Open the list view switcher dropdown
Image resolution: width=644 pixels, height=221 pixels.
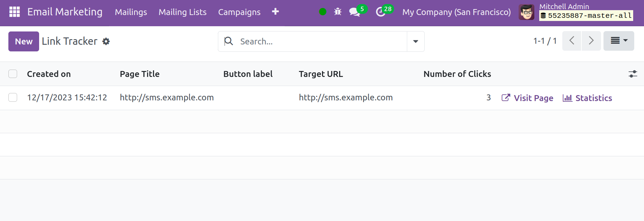click(x=619, y=41)
